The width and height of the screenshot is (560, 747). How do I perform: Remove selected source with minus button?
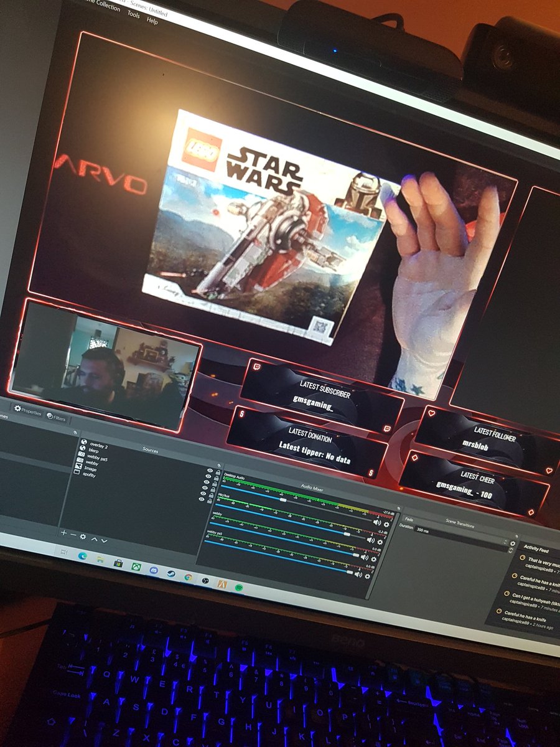click(73, 534)
